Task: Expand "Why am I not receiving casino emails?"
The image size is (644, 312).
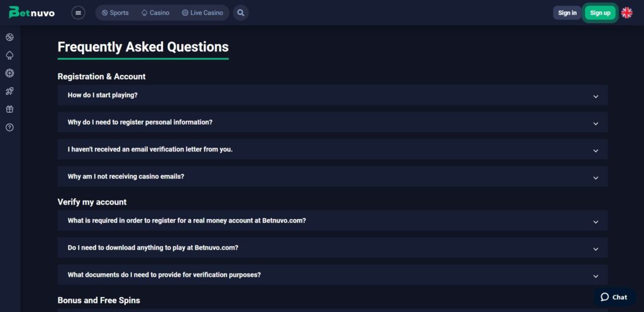Action: (x=332, y=177)
